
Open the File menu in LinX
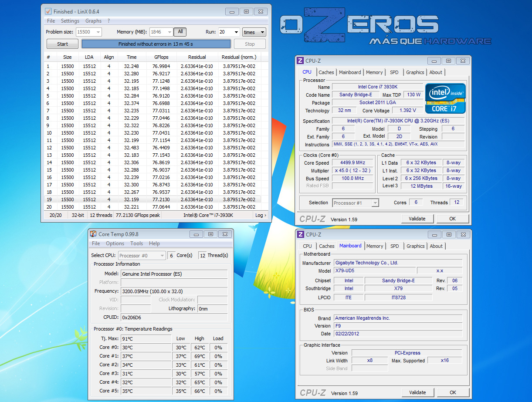[51, 21]
